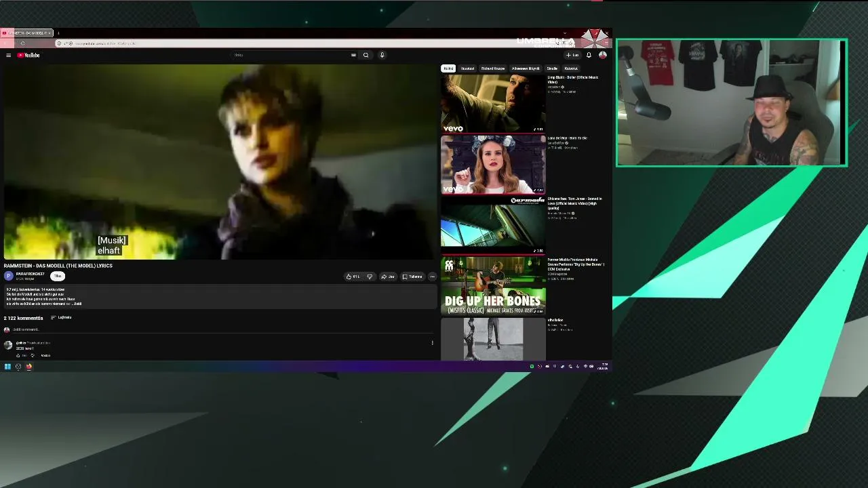This screenshot has height=488, width=868.
Task: Select the Aiheeseen liittyvät filter chip
Action: click(x=526, y=68)
